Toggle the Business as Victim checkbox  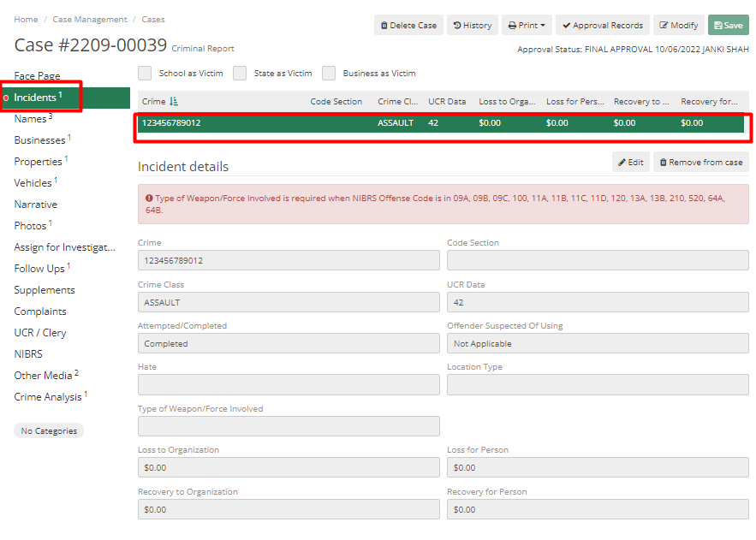[329, 73]
